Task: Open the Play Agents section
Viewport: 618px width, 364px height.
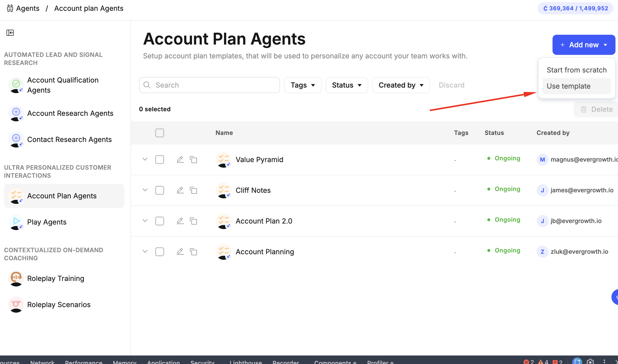Action: 47,222
